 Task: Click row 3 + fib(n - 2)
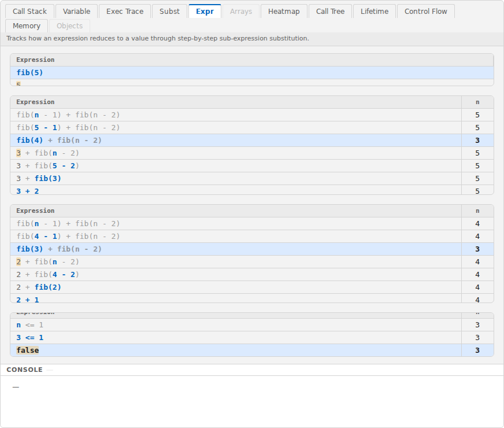coord(251,153)
